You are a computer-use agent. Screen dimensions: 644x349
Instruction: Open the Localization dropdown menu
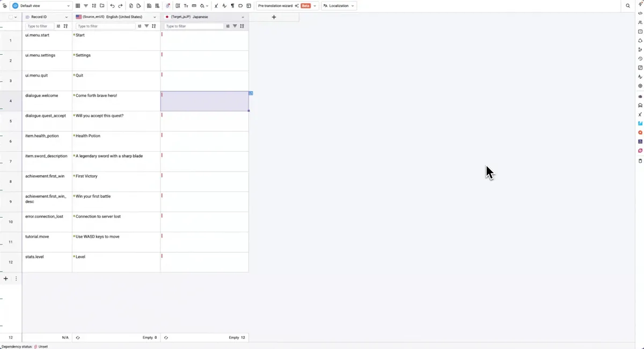339,6
